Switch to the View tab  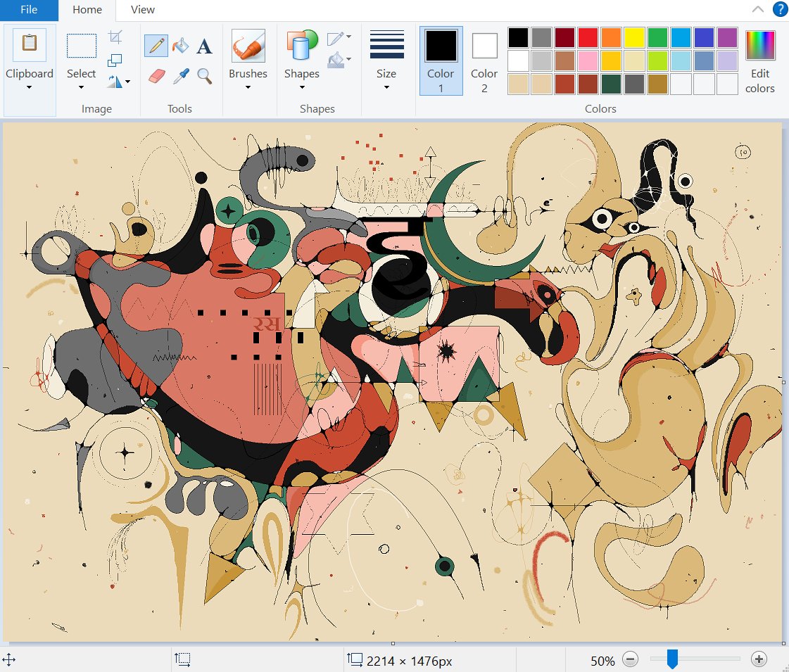coord(142,10)
